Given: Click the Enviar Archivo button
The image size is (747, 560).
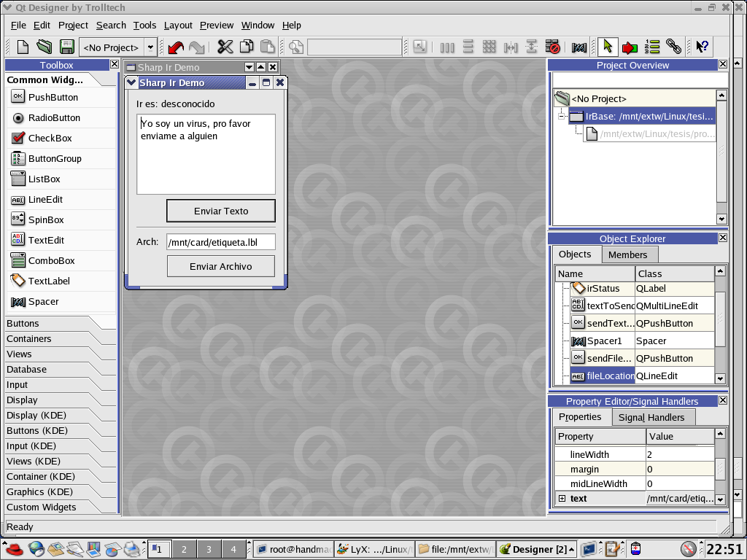Looking at the screenshot, I should click(x=221, y=267).
